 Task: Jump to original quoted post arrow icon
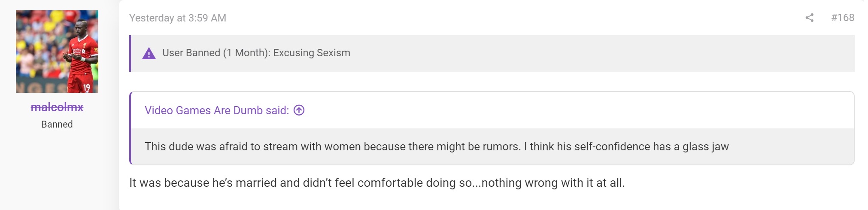(299, 110)
